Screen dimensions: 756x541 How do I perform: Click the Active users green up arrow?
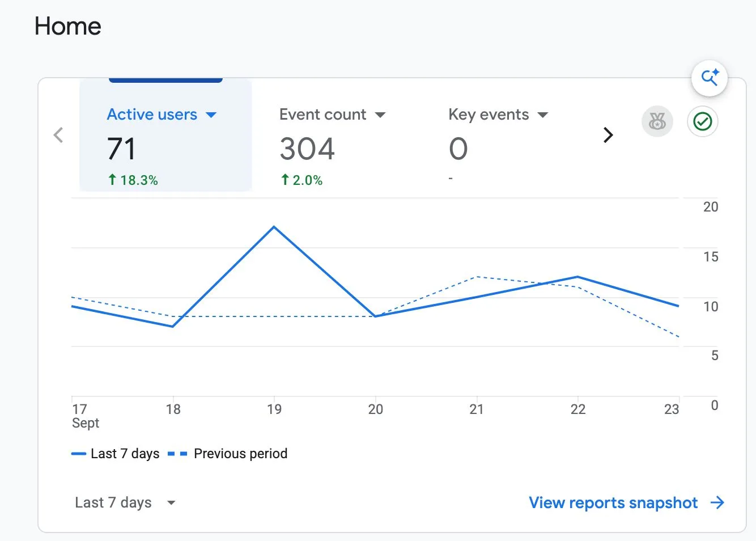[x=112, y=180]
